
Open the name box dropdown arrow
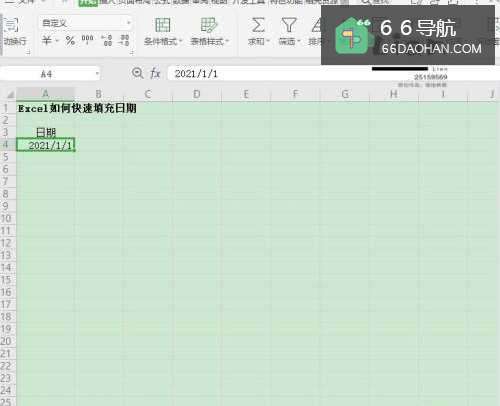[97, 74]
